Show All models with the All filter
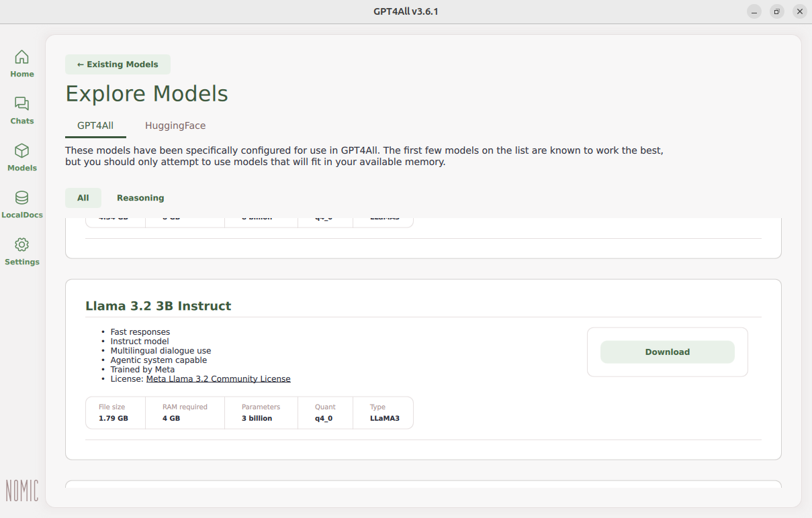 click(x=83, y=198)
